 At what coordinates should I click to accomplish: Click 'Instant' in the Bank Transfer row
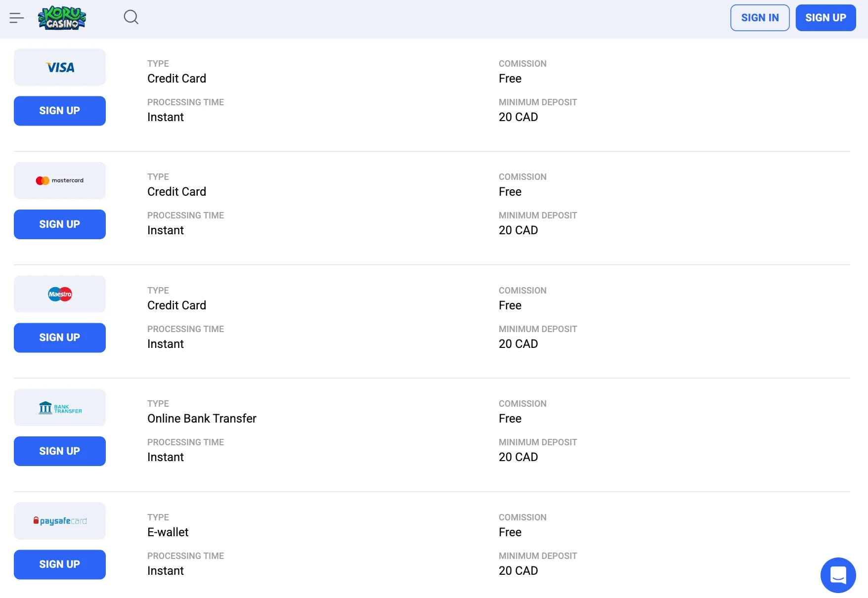(x=166, y=457)
